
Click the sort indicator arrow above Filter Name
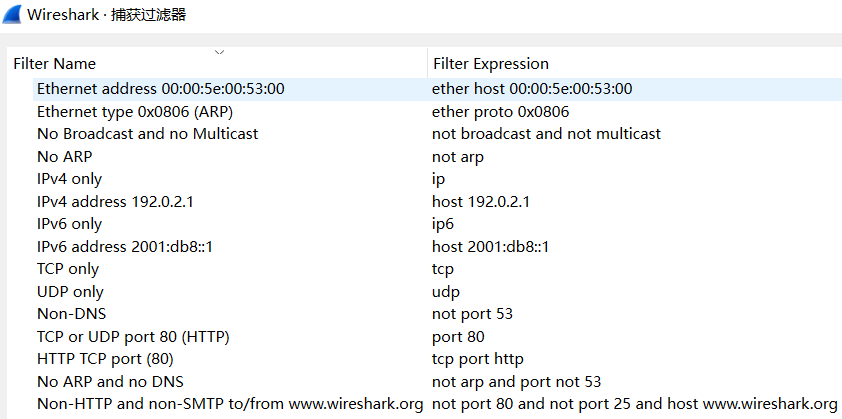pyautogui.click(x=219, y=51)
